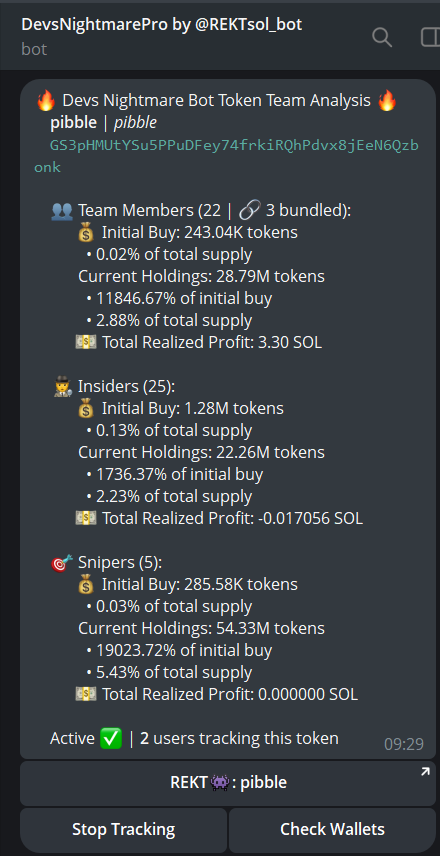The width and height of the screenshot is (440, 856).
Task: Open DevsNightmarePro bot profile from header title
Action: pyautogui.click(x=162, y=24)
